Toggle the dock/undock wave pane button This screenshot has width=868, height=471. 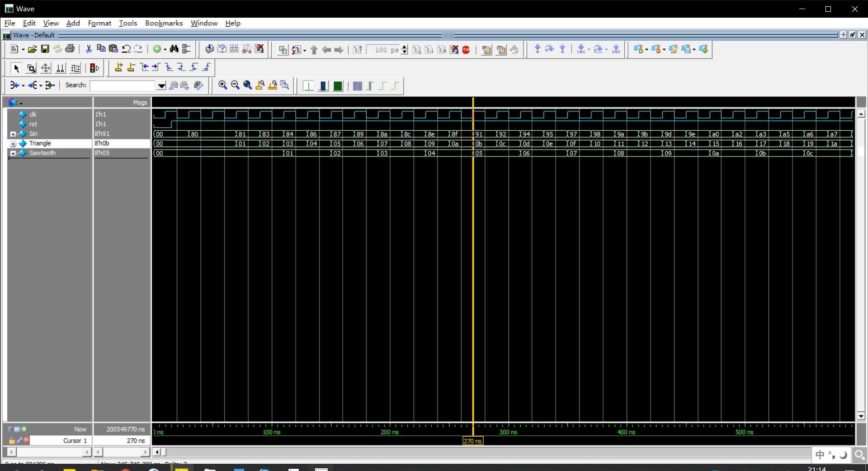pyautogui.click(x=853, y=35)
